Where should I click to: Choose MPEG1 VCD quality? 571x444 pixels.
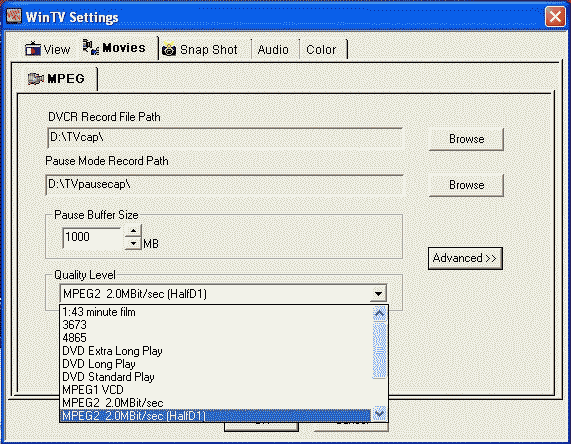click(x=216, y=390)
